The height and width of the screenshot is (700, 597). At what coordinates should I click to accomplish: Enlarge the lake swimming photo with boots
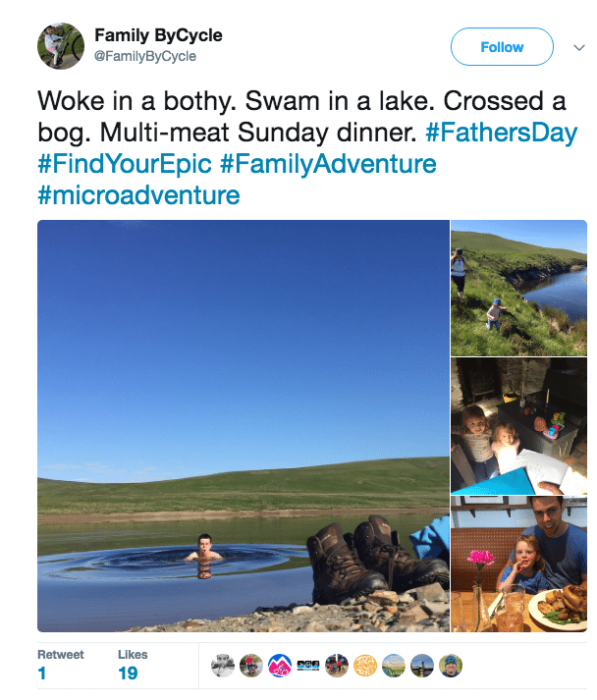coord(244,426)
